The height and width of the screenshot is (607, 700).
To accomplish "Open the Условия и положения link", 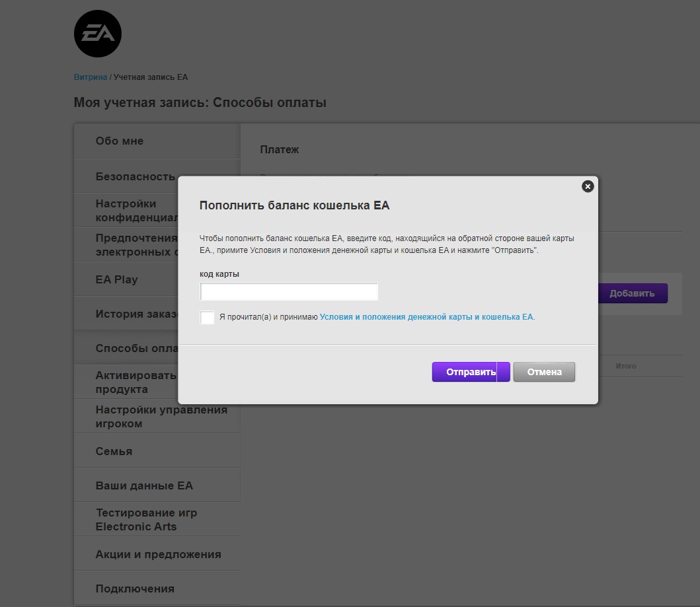I will click(426, 317).
